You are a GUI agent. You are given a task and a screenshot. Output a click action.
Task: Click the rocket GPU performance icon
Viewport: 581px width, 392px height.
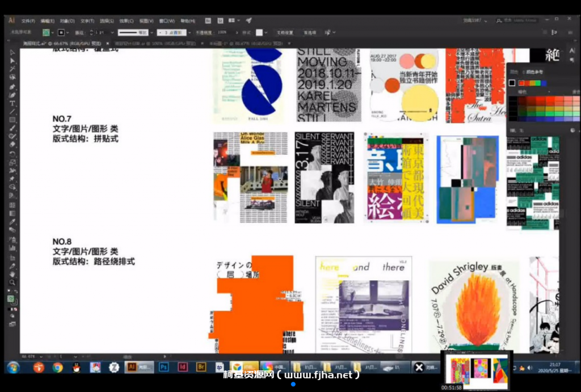249,20
